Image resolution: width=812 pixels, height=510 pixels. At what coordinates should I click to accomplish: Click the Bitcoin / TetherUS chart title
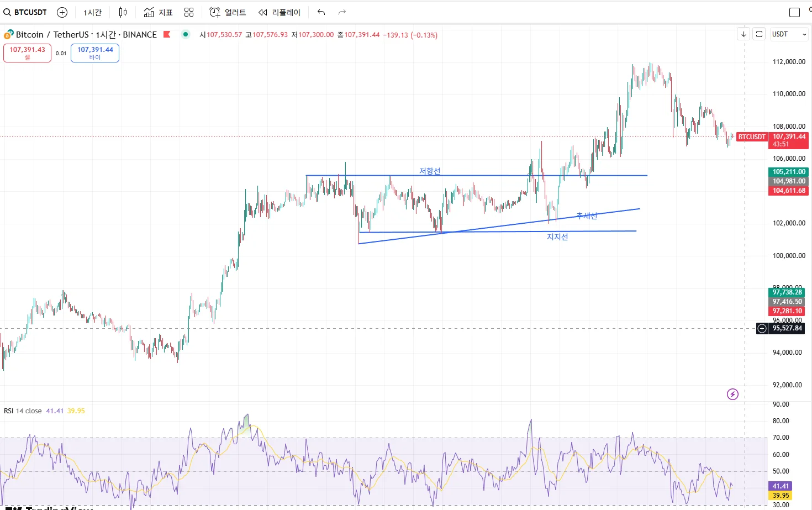click(86, 34)
